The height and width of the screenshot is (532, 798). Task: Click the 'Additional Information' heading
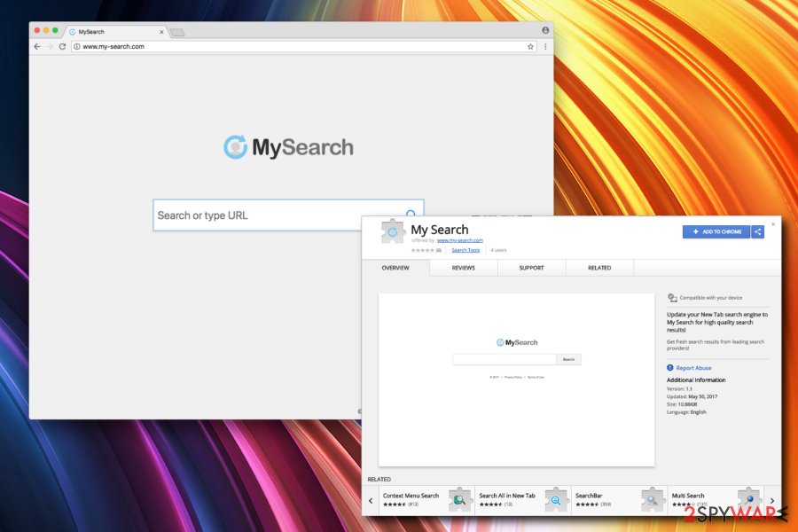pyautogui.click(x=696, y=379)
